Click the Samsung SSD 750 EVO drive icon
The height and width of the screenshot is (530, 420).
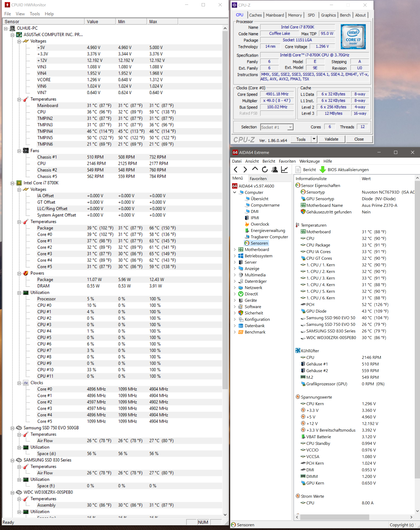click(x=19, y=428)
